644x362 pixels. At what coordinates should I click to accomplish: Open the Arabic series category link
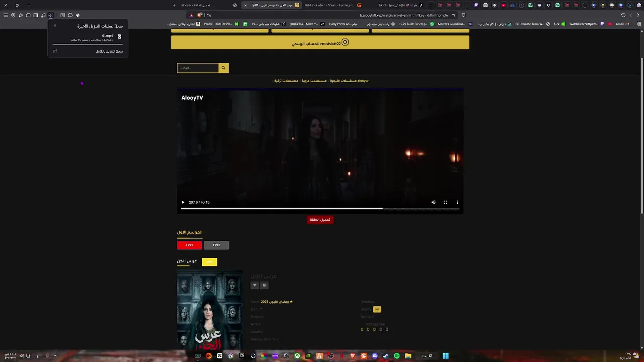pyautogui.click(x=314, y=81)
